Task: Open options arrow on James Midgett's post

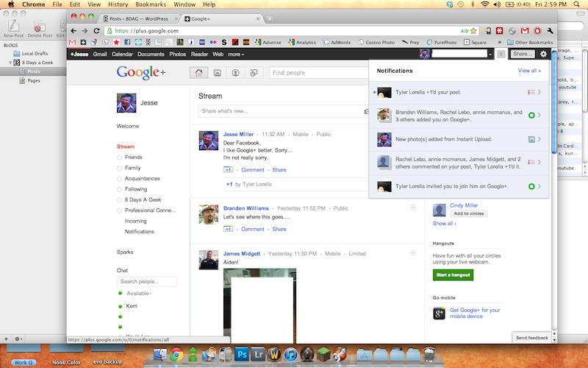Action: coord(413,253)
